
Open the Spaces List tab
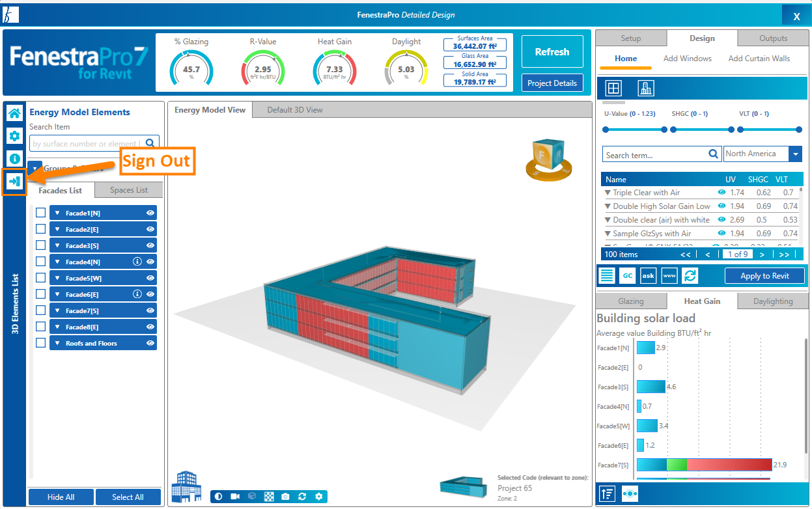129,190
